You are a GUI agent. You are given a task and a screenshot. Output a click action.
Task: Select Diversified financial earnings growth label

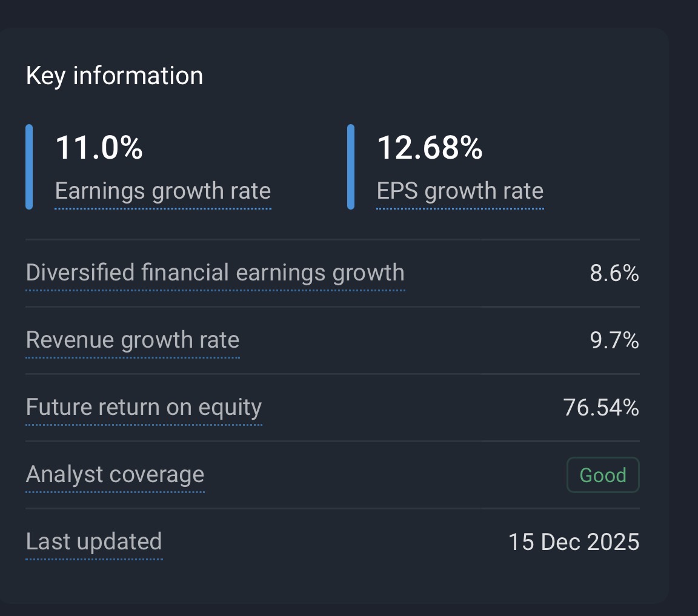(x=215, y=273)
